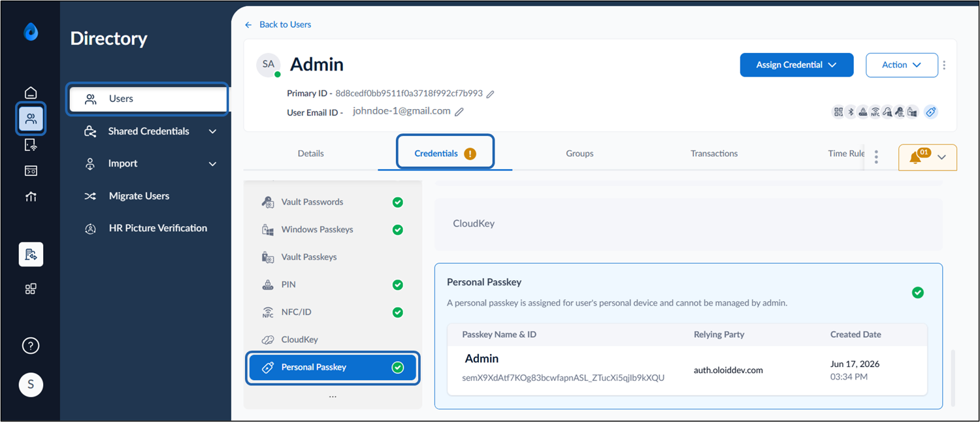Image resolution: width=980 pixels, height=422 pixels.
Task: Open the more options kebab beside Action
Action: (x=944, y=65)
